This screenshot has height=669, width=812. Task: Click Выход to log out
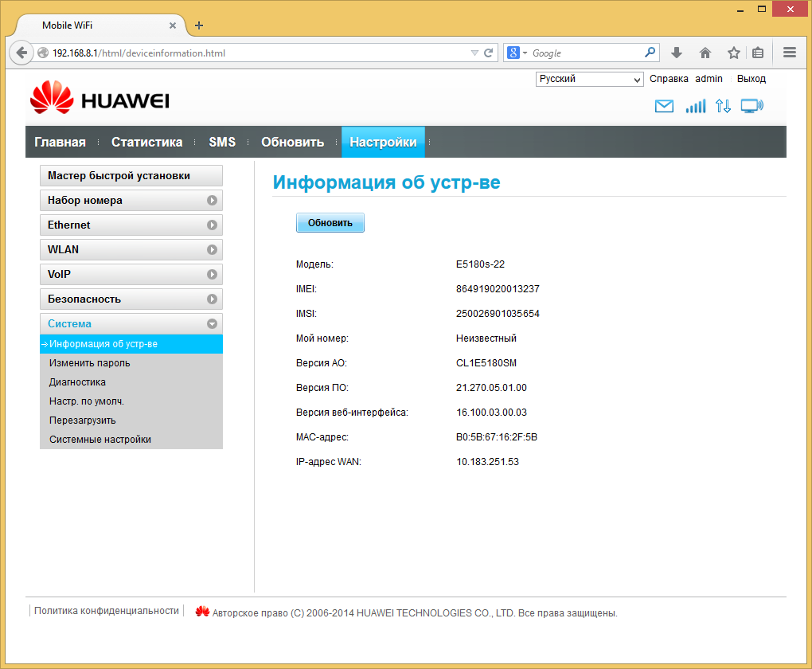point(751,79)
